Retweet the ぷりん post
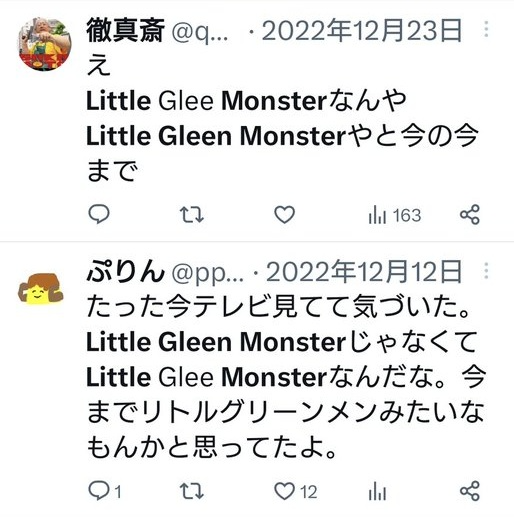This screenshot has height=517, width=514. (192, 491)
